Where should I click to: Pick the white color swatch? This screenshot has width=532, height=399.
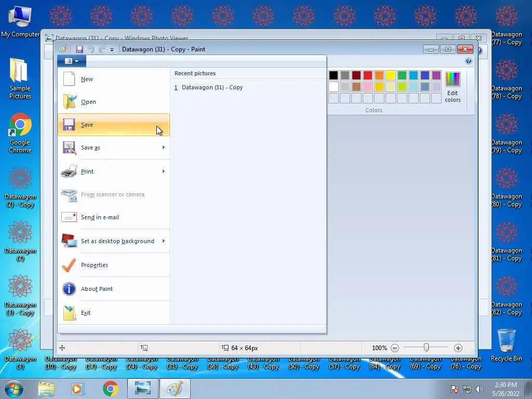pos(334,87)
